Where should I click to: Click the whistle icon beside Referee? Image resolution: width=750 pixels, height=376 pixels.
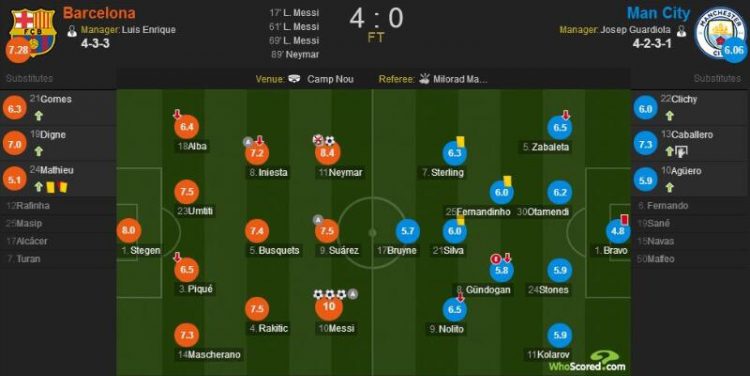point(424,78)
